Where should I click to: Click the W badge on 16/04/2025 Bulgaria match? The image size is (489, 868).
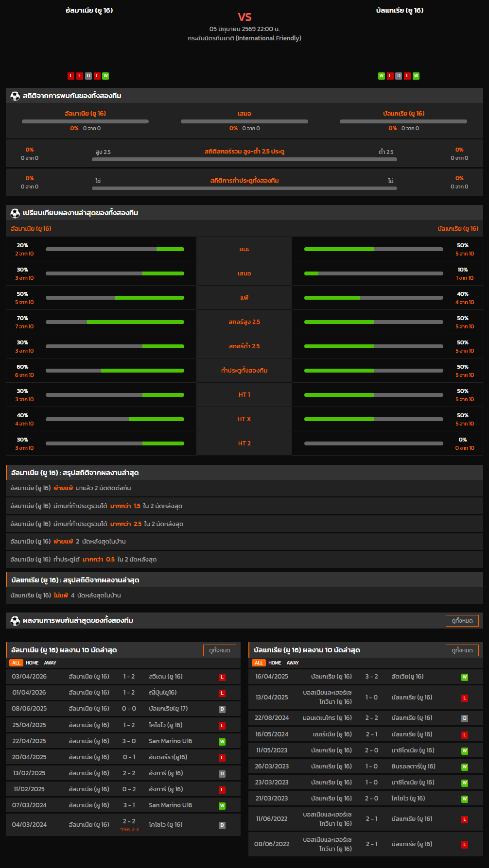coord(464,677)
